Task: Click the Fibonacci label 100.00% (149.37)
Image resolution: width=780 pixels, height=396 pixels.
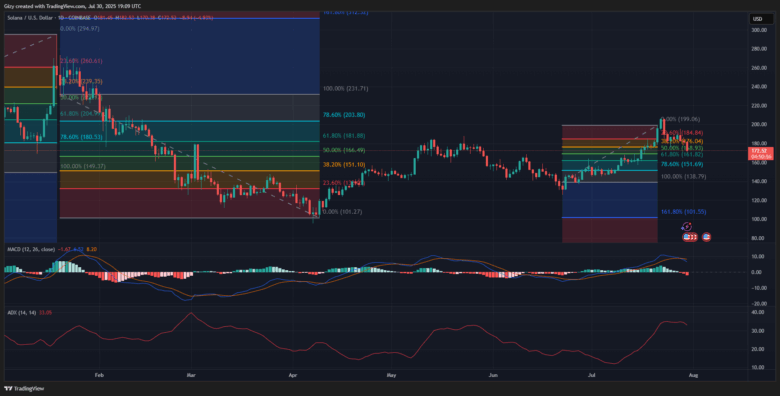Action: click(x=83, y=166)
